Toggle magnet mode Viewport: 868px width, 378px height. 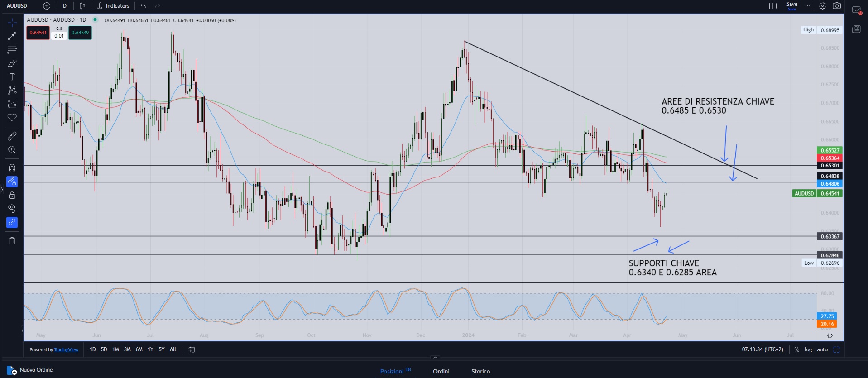(x=12, y=167)
